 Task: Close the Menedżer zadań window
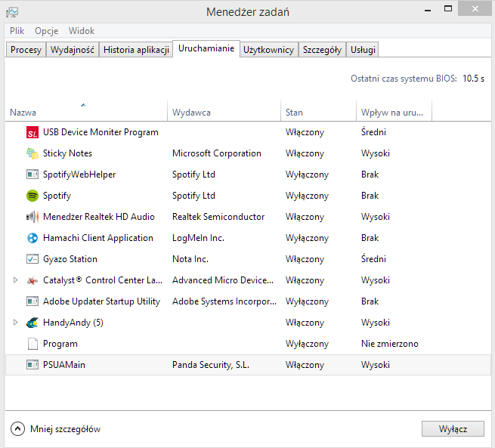tap(475, 8)
